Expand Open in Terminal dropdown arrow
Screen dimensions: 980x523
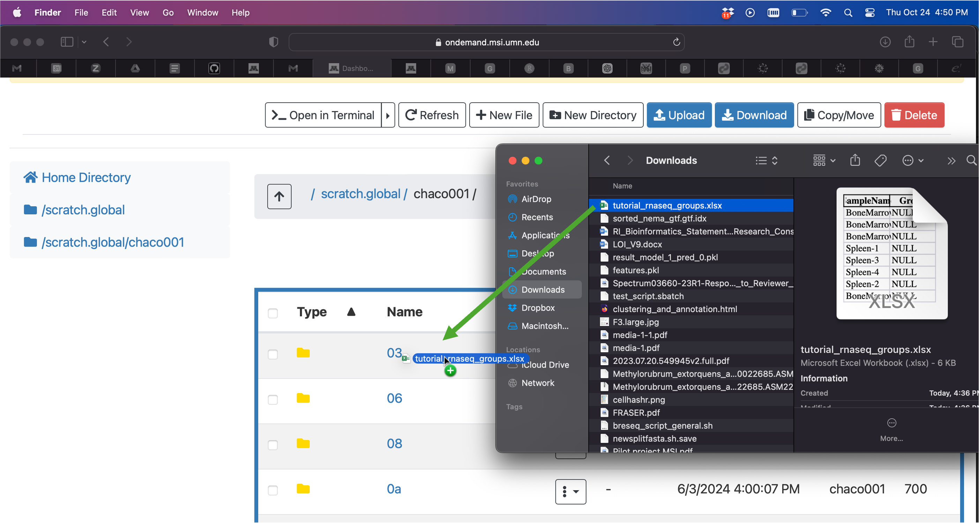388,115
